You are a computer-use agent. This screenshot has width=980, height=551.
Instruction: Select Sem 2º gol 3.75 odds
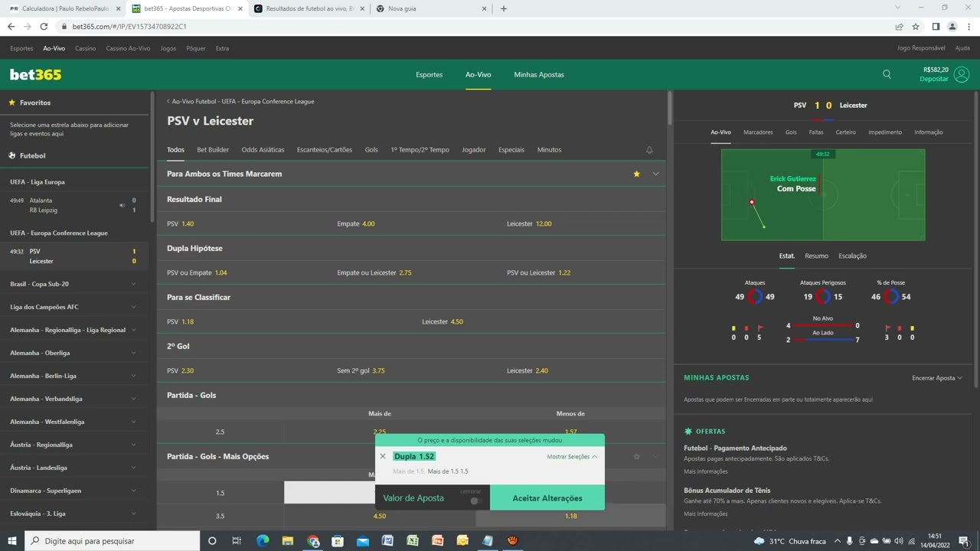tap(361, 370)
